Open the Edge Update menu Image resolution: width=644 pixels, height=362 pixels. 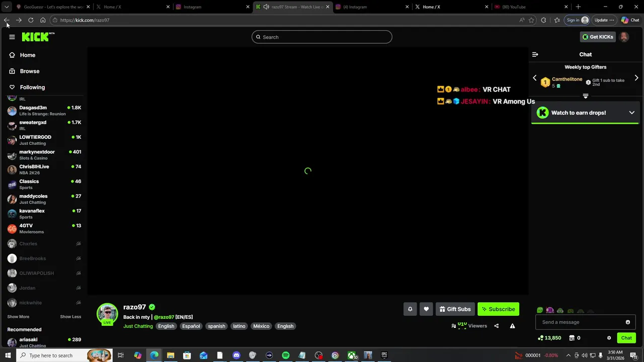pyautogui.click(x=604, y=20)
